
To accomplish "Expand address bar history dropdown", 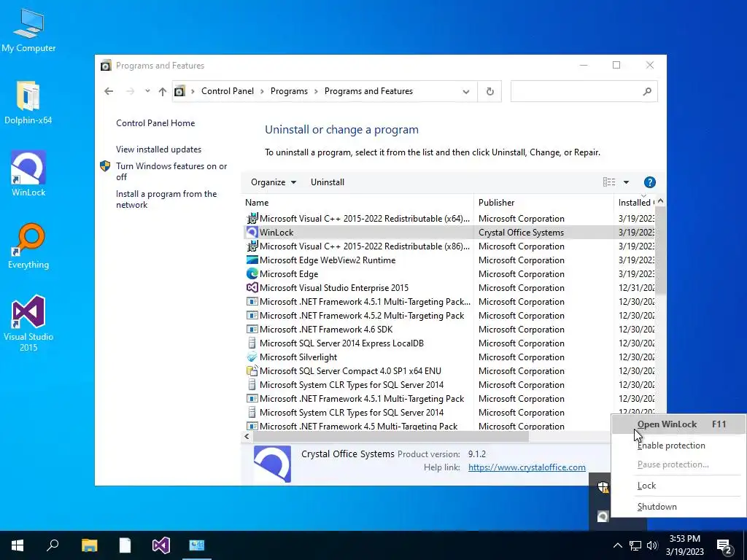I will (x=466, y=92).
